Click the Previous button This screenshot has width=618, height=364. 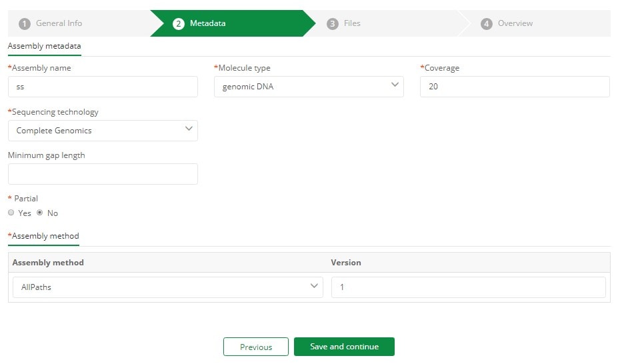click(256, 347)
